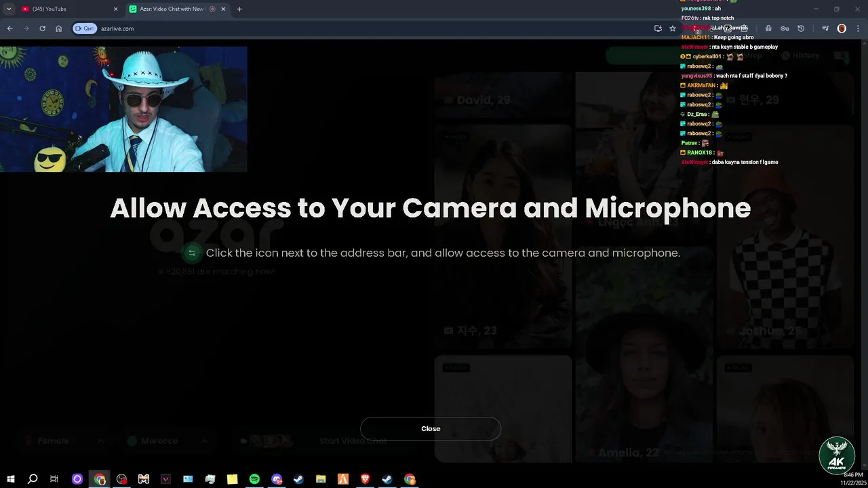Click chat message 'wach nta f staff dyal bobony ?'
This screenshot has width=868, height=488.
(x=751, y=76)
